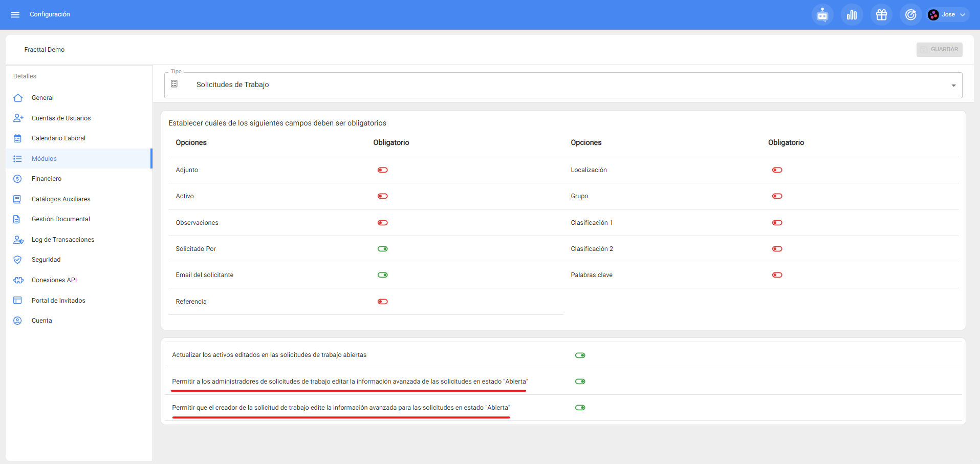Image resolution: width=980 pixels, height=464 pixels.
Task: Expand the Tipo dropdown arrow
Action: click(x=953, y=86)
